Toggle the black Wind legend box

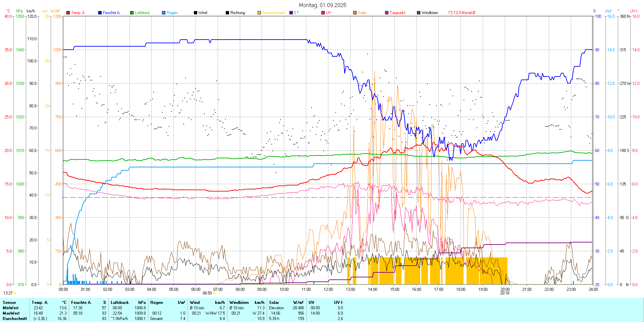(x=196, y=13)
